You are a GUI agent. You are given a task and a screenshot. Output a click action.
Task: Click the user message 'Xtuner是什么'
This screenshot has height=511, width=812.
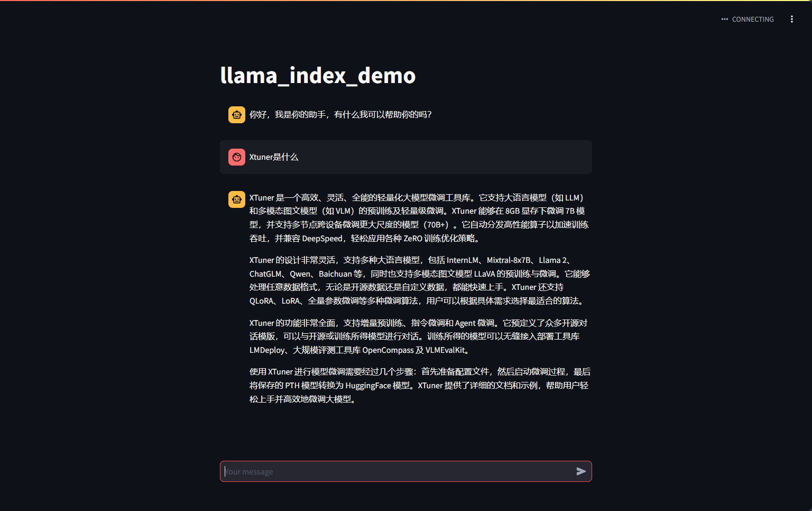(x=274, y=157)
